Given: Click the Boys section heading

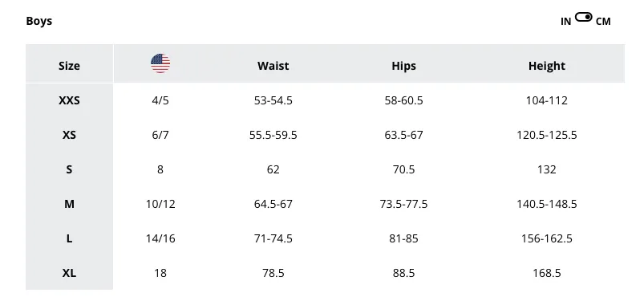Looking at the screenshot, I should tap(39, 21).
